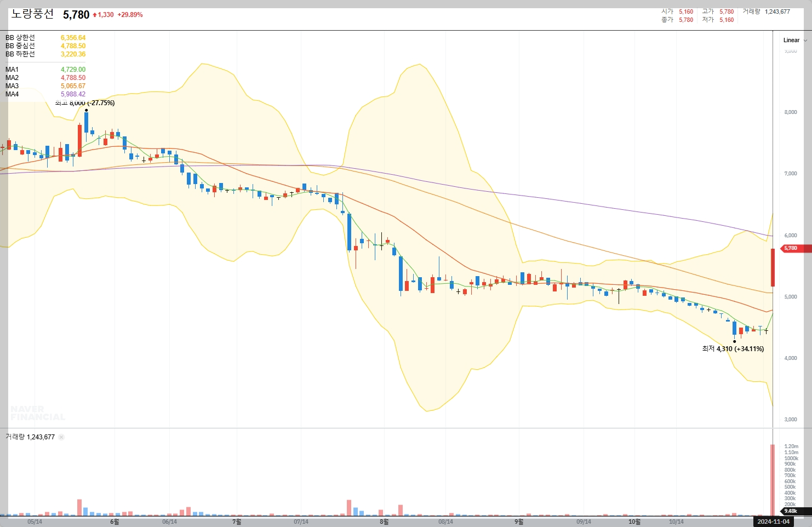
Task: Click the 5,988.42 MA4 value
Action: (73, 94)
